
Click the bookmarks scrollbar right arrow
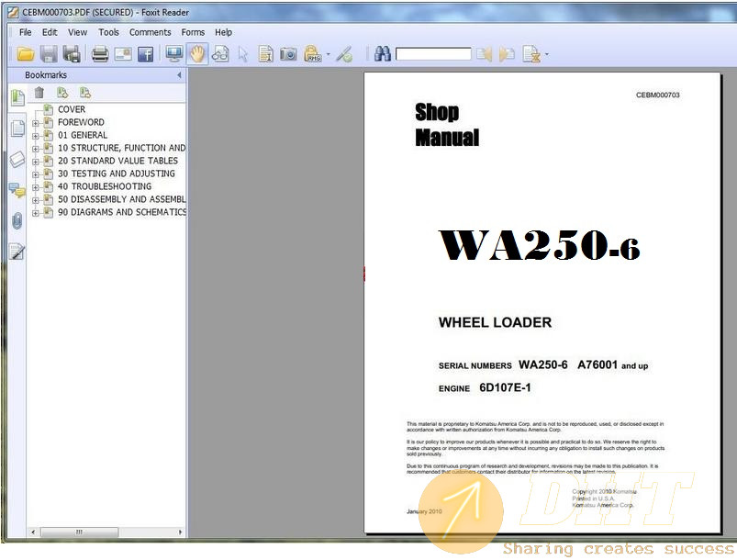(180, 532)
